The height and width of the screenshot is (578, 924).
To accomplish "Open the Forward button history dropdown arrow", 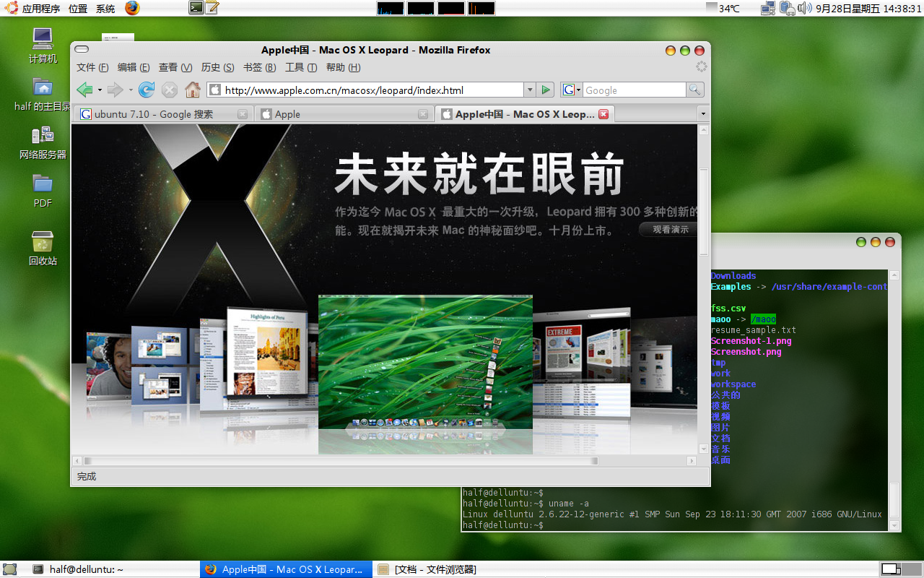I will click(130, 90).
